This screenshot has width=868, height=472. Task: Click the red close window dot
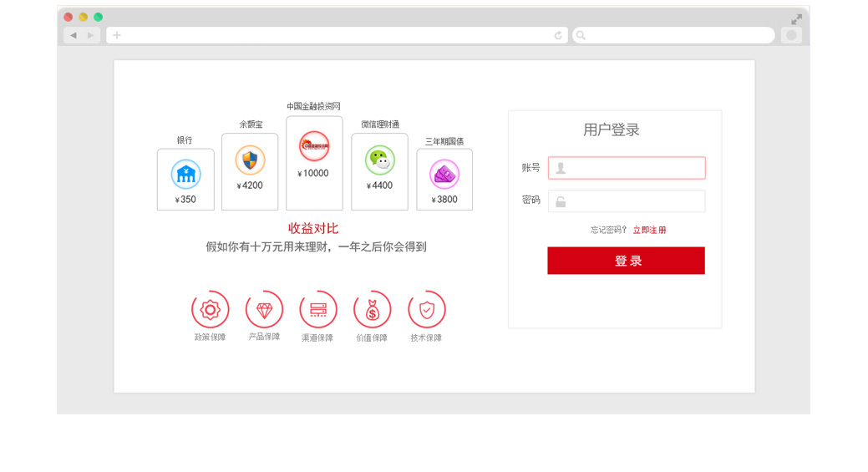[69, 18]
